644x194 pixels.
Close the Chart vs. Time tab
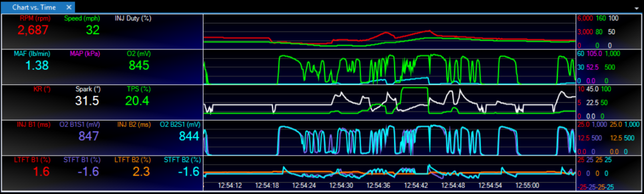[69, 7]
